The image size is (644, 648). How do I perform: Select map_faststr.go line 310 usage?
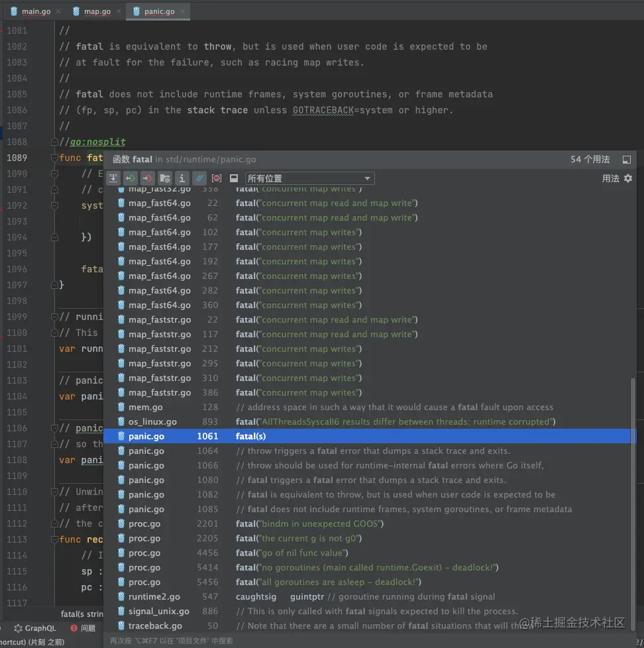(x=367, y=378)
